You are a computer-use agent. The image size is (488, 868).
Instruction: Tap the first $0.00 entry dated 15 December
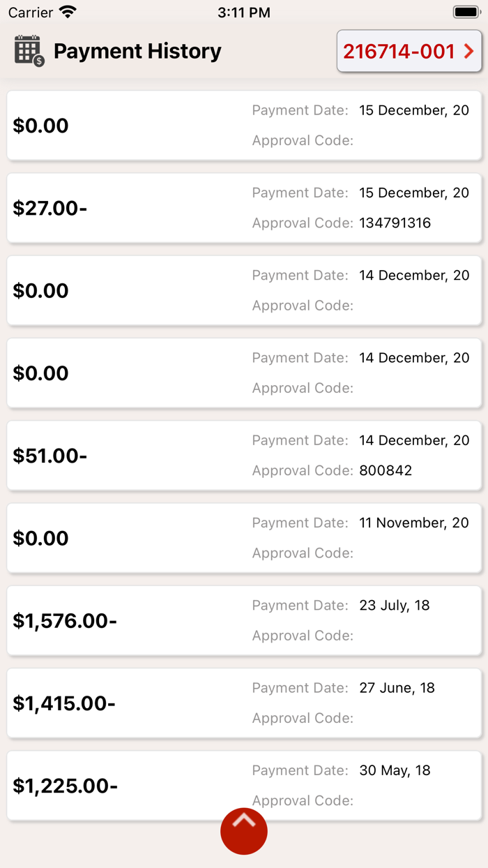click(x=244, y=126)
